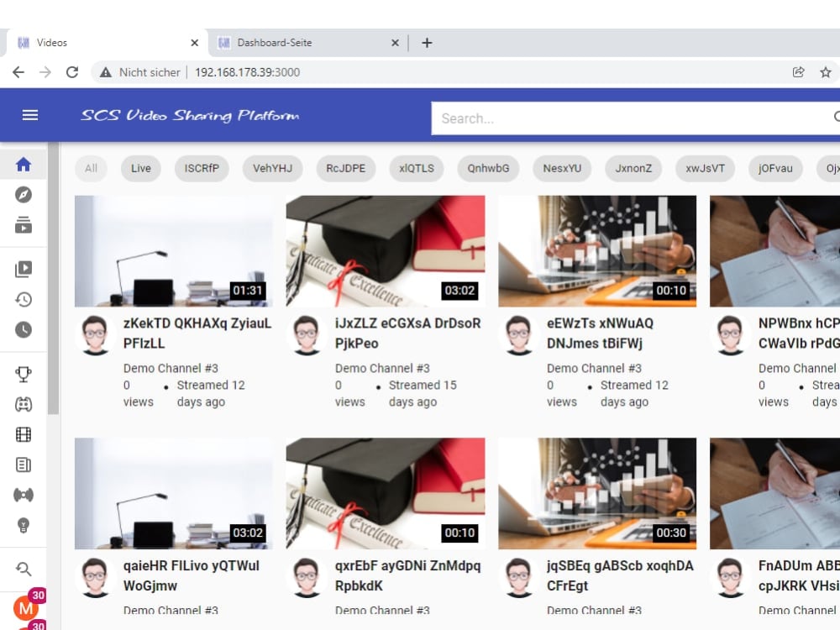Viewport: 840px width, 630px height.
Task: Close the Videos tab
Action: point(195,43)
